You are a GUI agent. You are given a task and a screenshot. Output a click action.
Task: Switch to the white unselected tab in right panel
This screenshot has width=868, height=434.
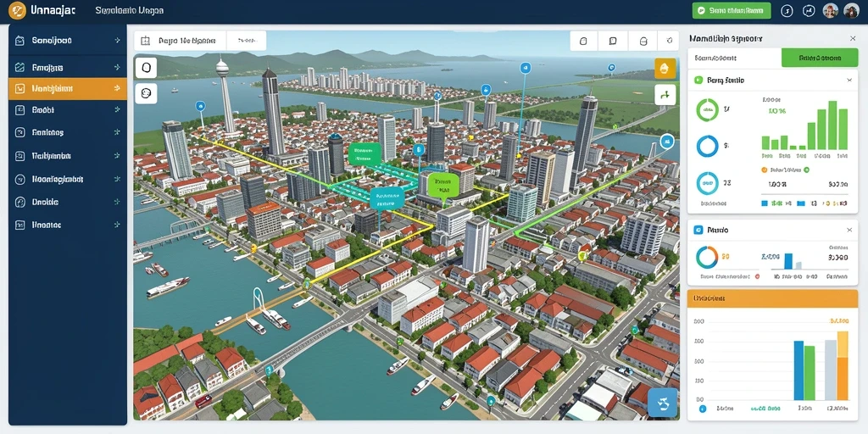click(x=734, y=58)
